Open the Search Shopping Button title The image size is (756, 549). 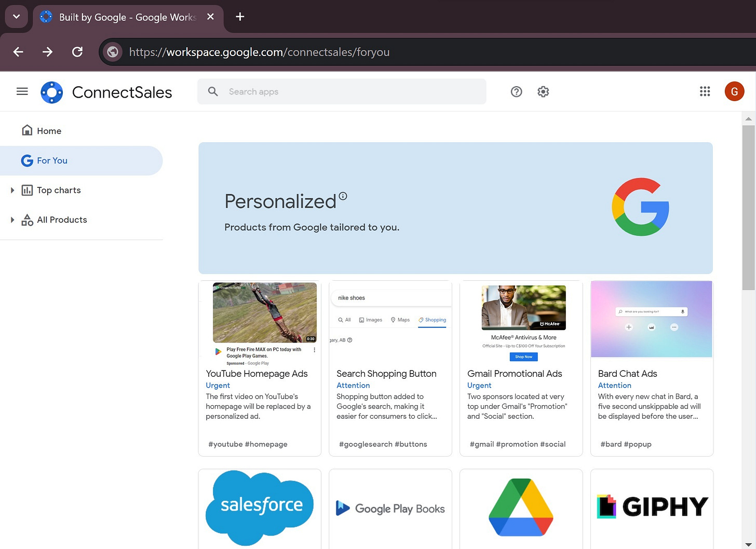click(386, 374)
